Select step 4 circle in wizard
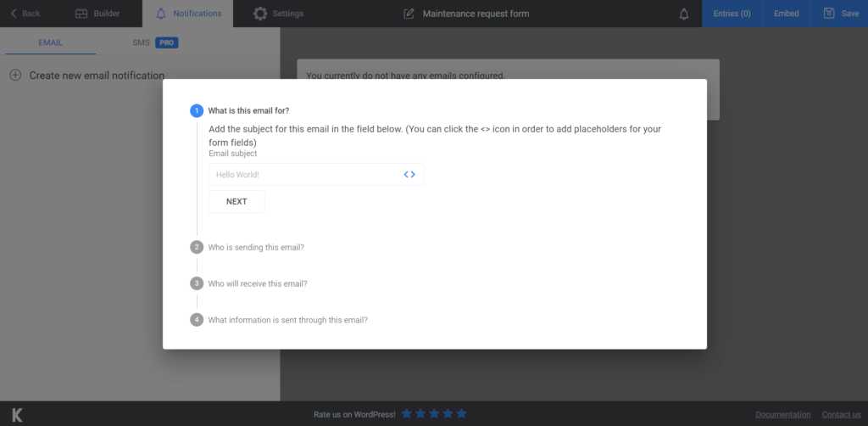This screenshot has width=868, height=426. [197, 320]
